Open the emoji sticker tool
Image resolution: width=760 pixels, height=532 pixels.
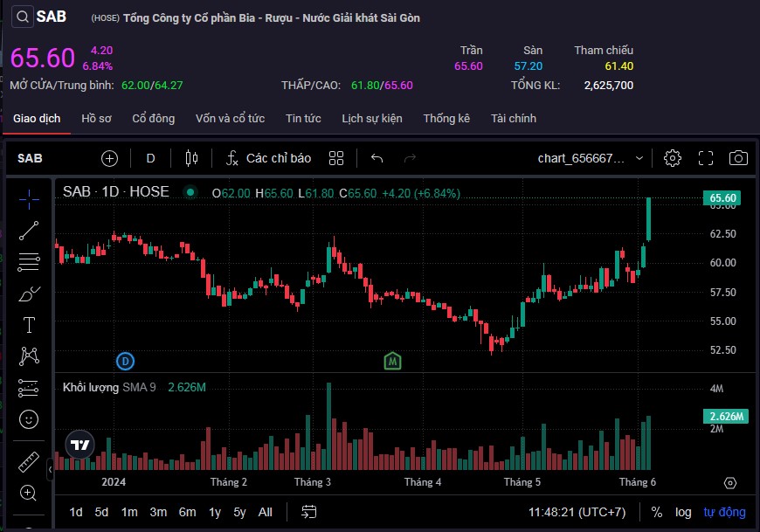tap(29, 419)
